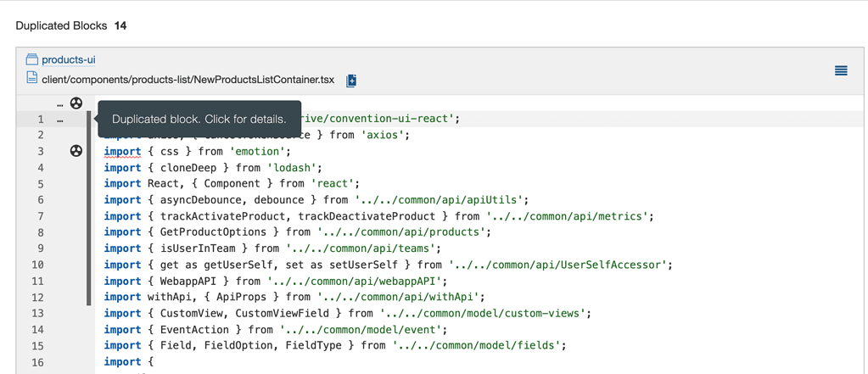Click the products-ui project icon
The image size is (868, 374).
[32, 59]
